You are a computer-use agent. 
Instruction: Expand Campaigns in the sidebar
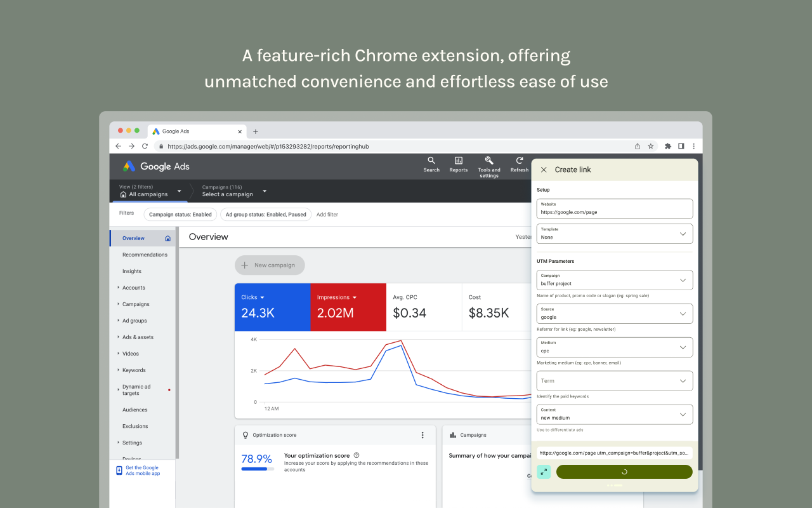(x=119, y=304)
